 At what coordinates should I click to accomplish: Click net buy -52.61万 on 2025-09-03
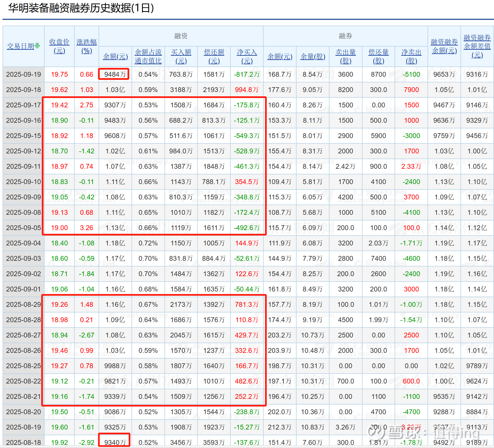click(x=247, y=259)
